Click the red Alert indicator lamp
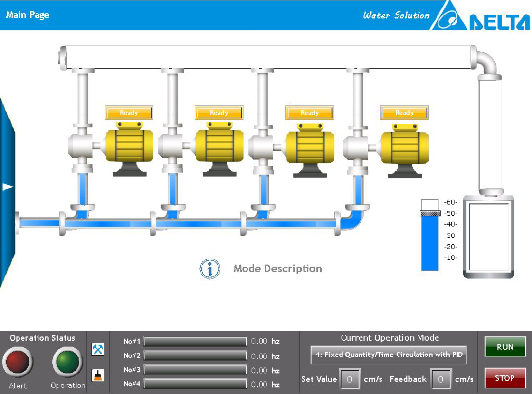This screenshot has height=394, width=532. (x=18, y=362)
